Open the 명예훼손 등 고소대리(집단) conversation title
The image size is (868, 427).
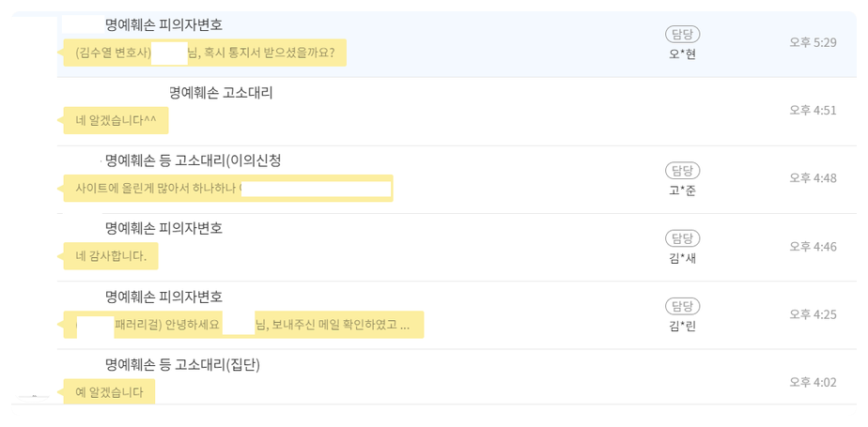[x=182, y=364]
